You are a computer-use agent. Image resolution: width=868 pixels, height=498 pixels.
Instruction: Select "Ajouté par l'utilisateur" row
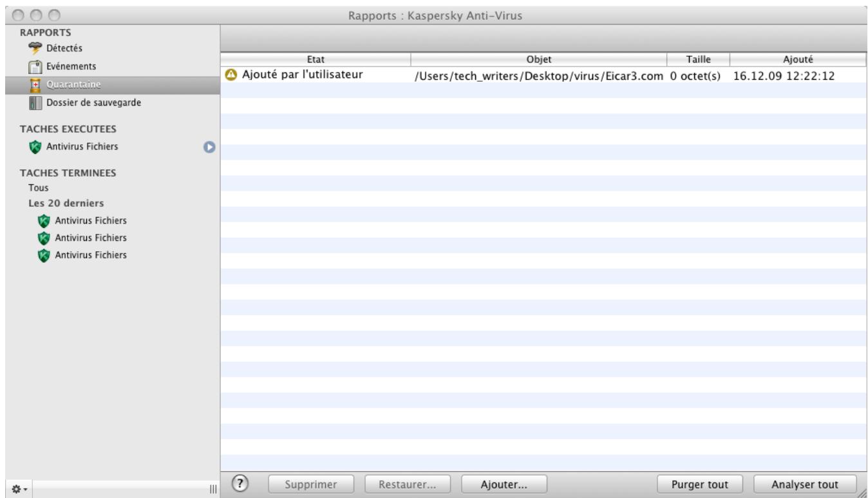[544, 75]
